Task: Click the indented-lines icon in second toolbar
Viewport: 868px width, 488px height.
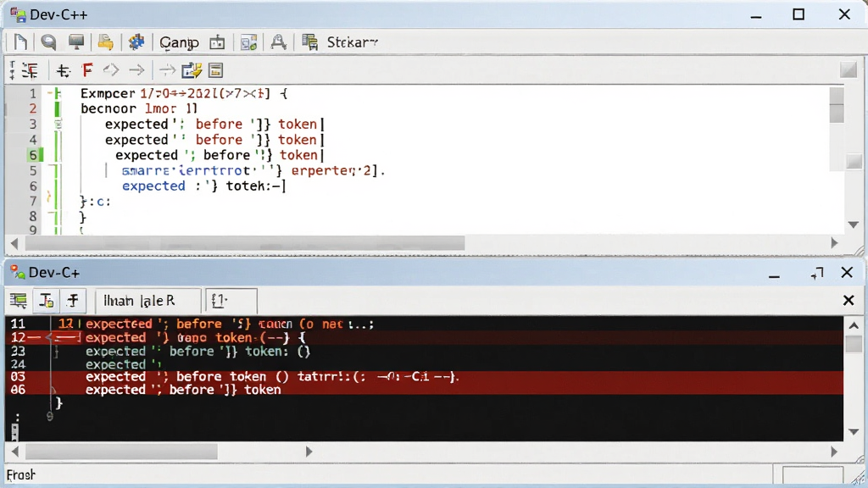Action: (31, 70)
